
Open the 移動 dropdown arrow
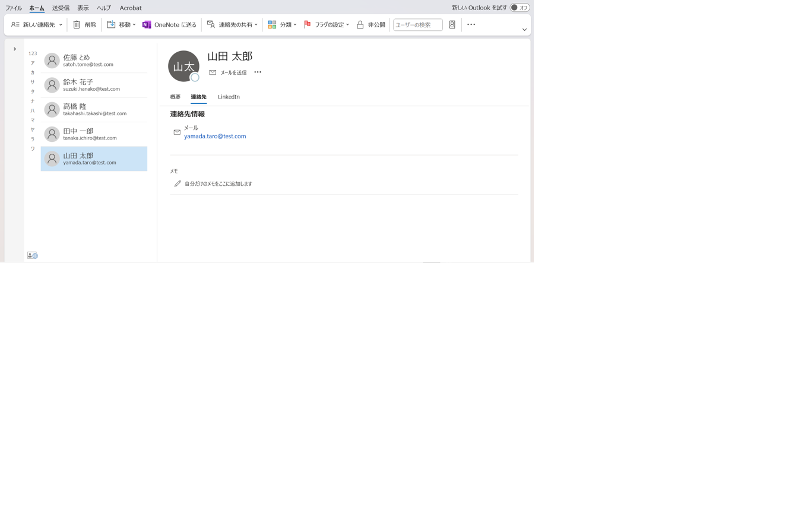tap(134, 25)
